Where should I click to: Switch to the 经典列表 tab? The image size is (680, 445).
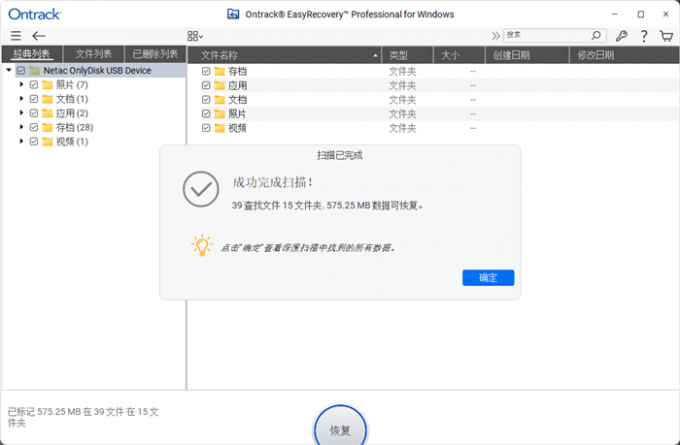[x=32, y=54]
